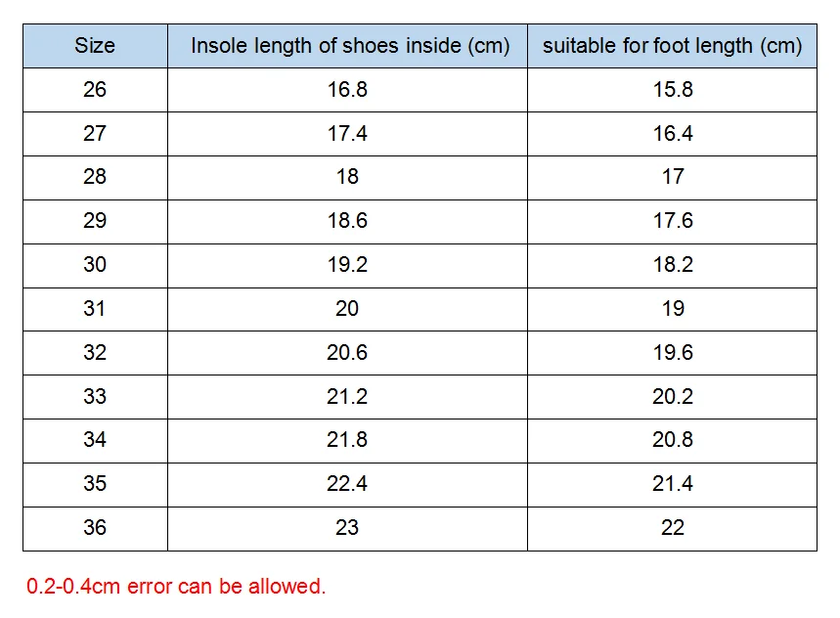Click the red error allowance note
This screenshot has width=840, height=618.
tap(176, 587)
